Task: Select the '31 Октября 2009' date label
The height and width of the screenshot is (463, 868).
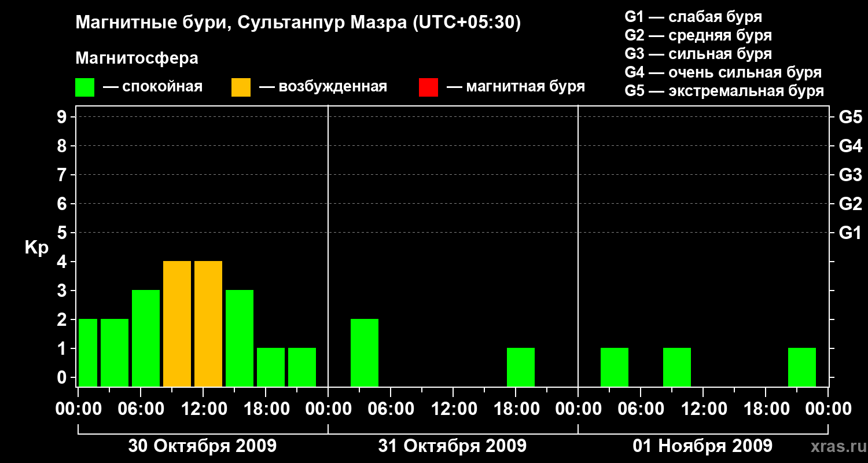Action: point(453,446)
